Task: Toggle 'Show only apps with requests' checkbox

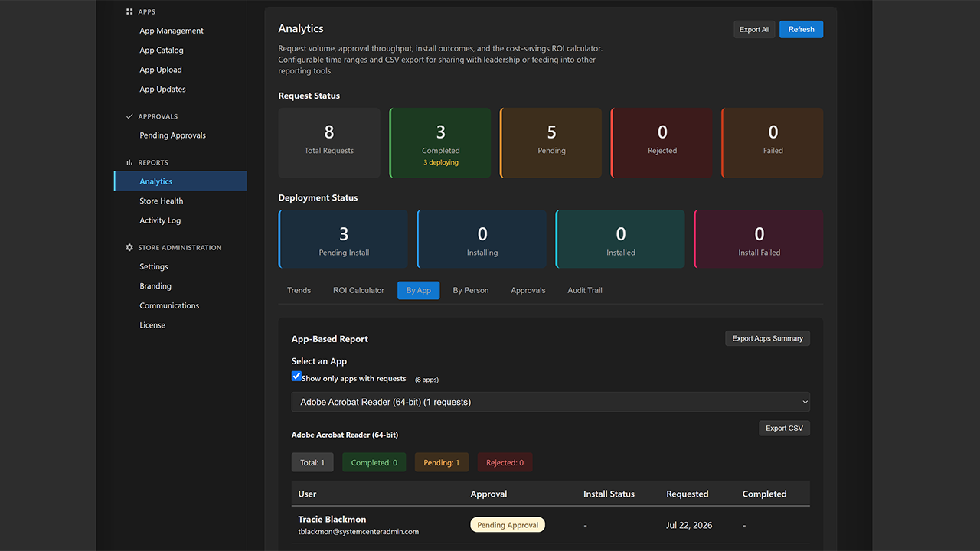Action: tap(296, 377)
